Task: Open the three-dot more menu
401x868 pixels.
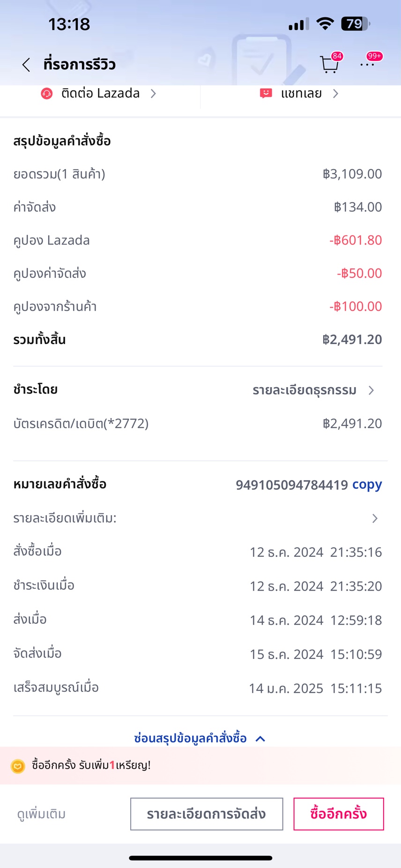Action: coord(367,65)
